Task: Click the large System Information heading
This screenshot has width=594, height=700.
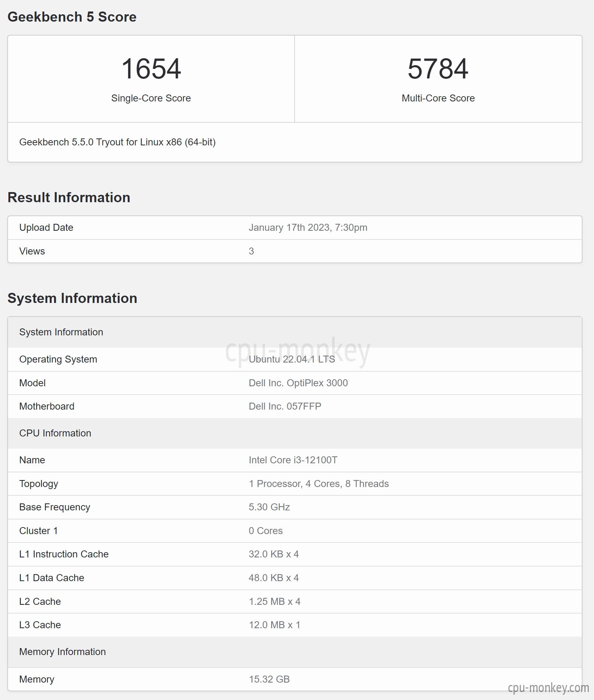Action: tap(72, 298)
